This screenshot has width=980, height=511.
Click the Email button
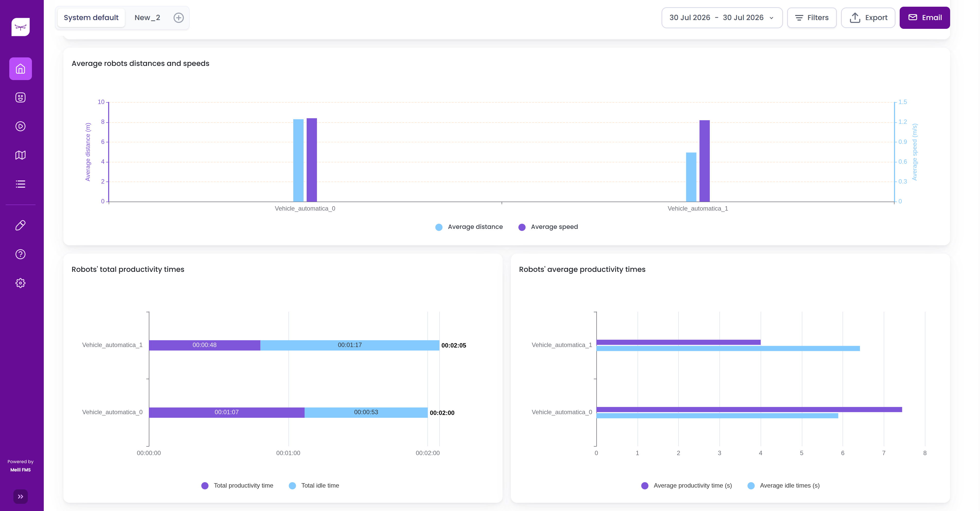click(x=924, y=18)
